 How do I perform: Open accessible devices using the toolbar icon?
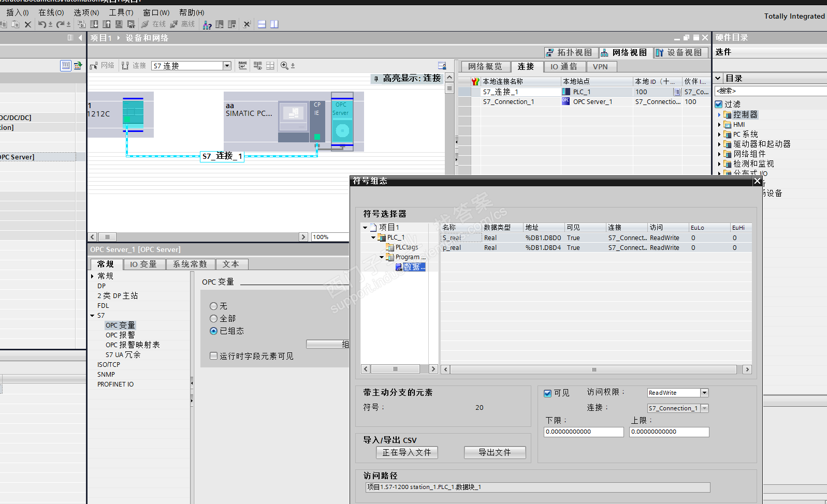207,24
